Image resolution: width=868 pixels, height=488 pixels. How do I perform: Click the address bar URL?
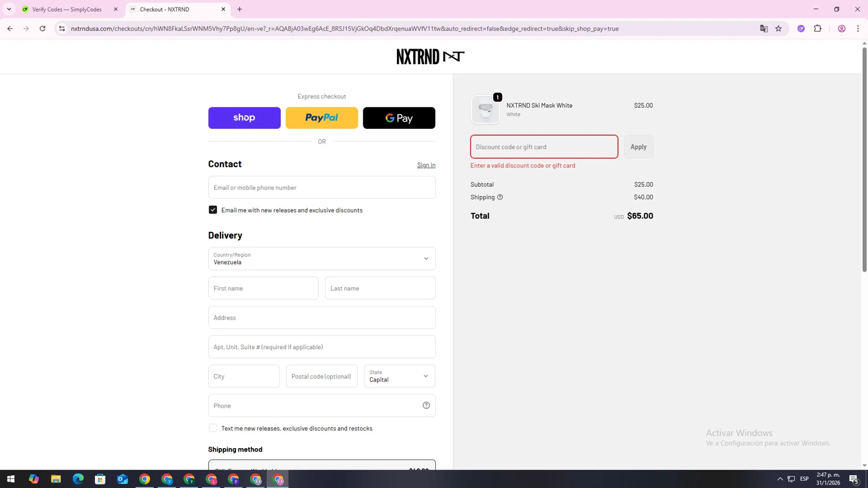(x=345, y=28)
